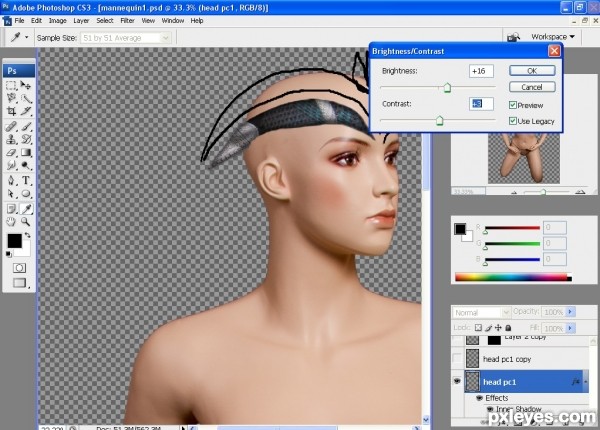The width and height of the screenshot is (600, 430).
Task: Hide the head pc1 layer
Action: [x=457, y=381]
